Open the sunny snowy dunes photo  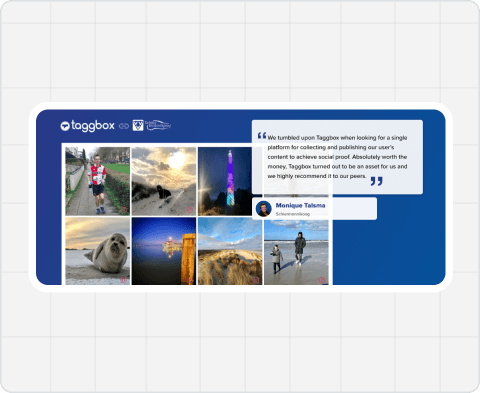164,181
